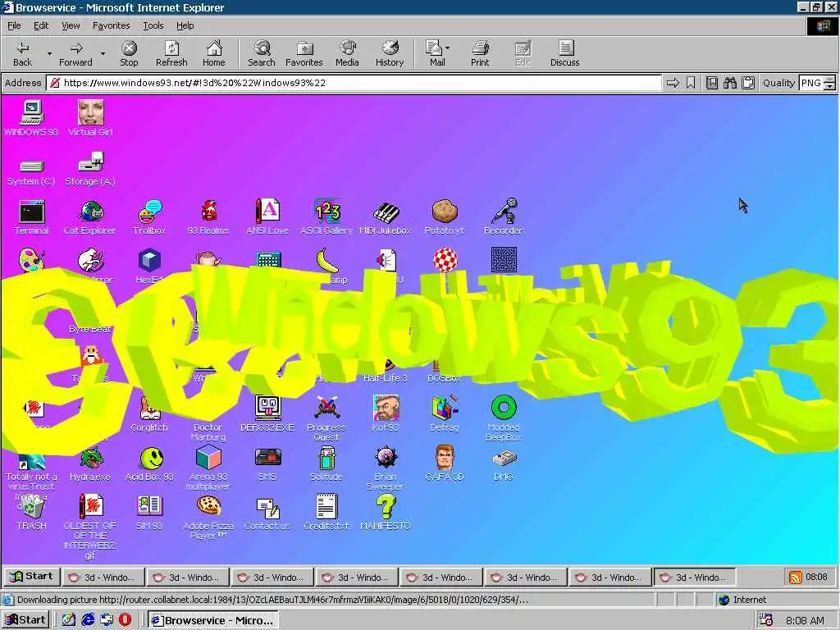
Task: Click into the Address URL field
Action: click(355, 83)
